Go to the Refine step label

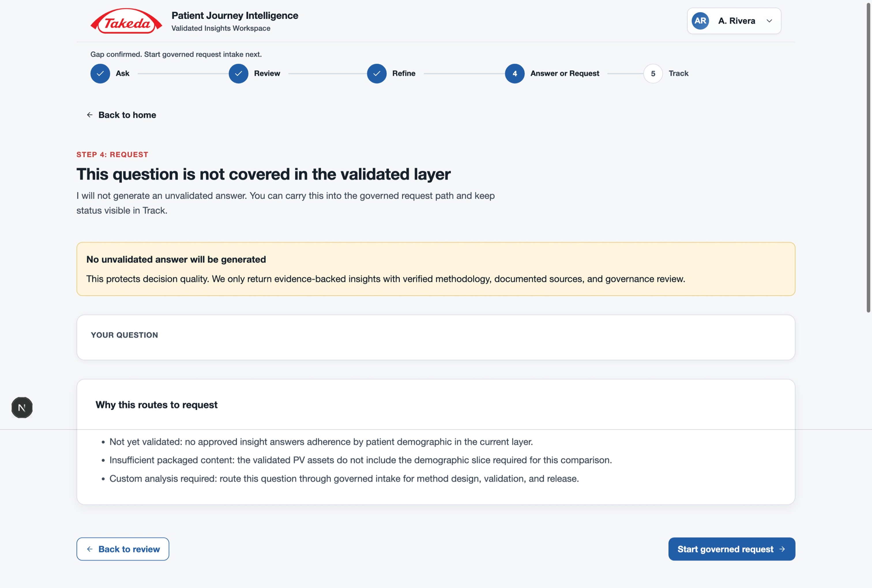point(404,73)
